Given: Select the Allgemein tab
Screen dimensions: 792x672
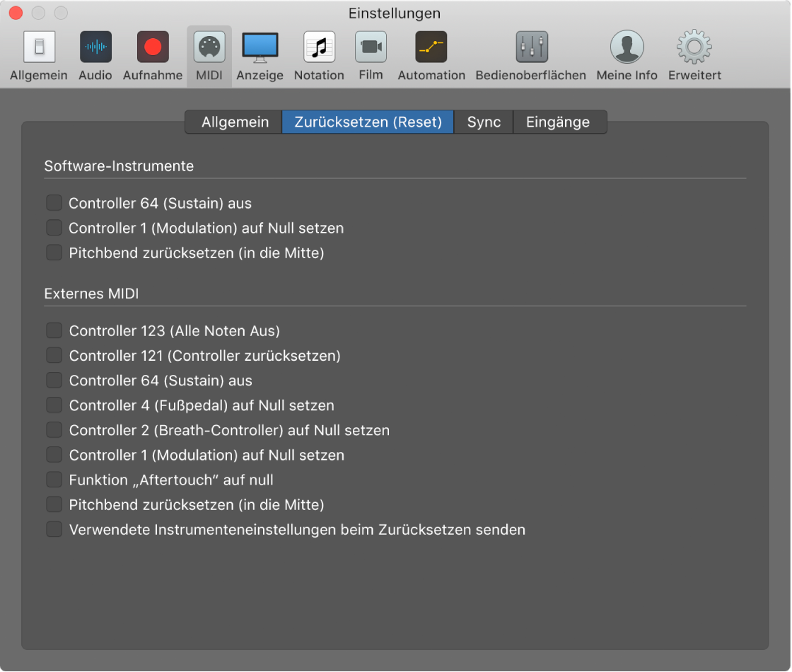Looking at the screenshot, I should pos(233,122).
